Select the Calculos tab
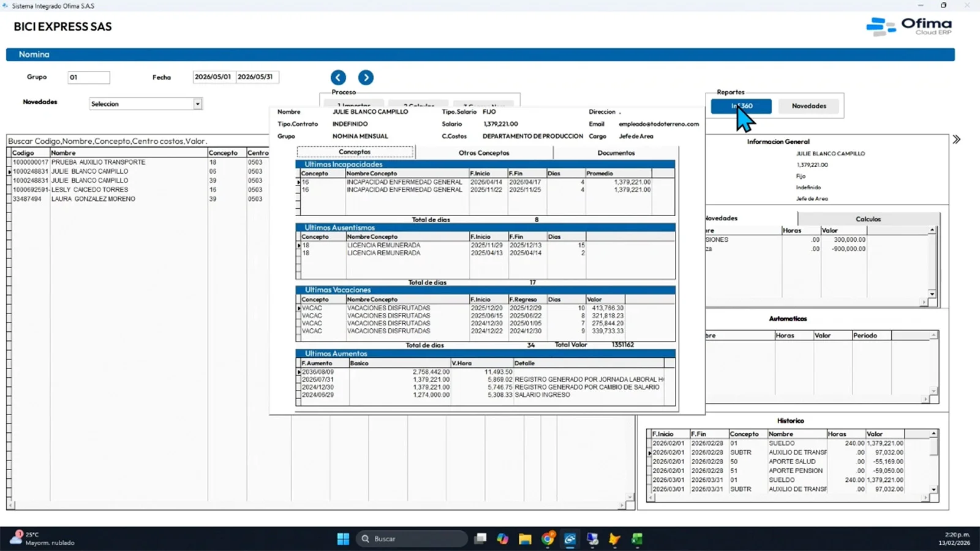Screen dimensions: 980x551 click(868, 219)
